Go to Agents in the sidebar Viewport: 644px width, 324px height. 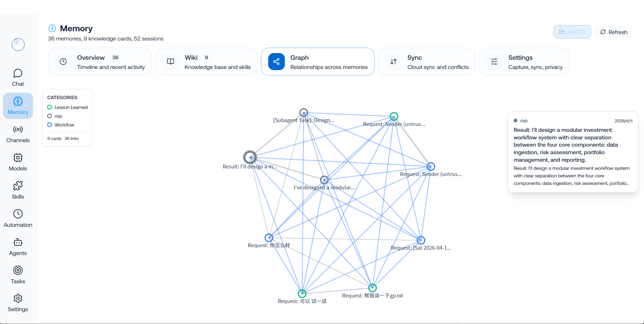(x=18, y=247)
